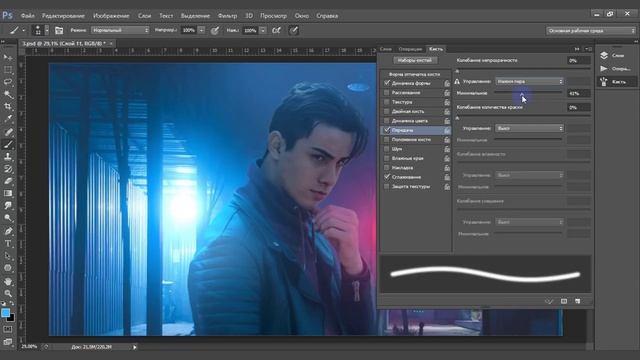Select the Move tool

(7, 57)
